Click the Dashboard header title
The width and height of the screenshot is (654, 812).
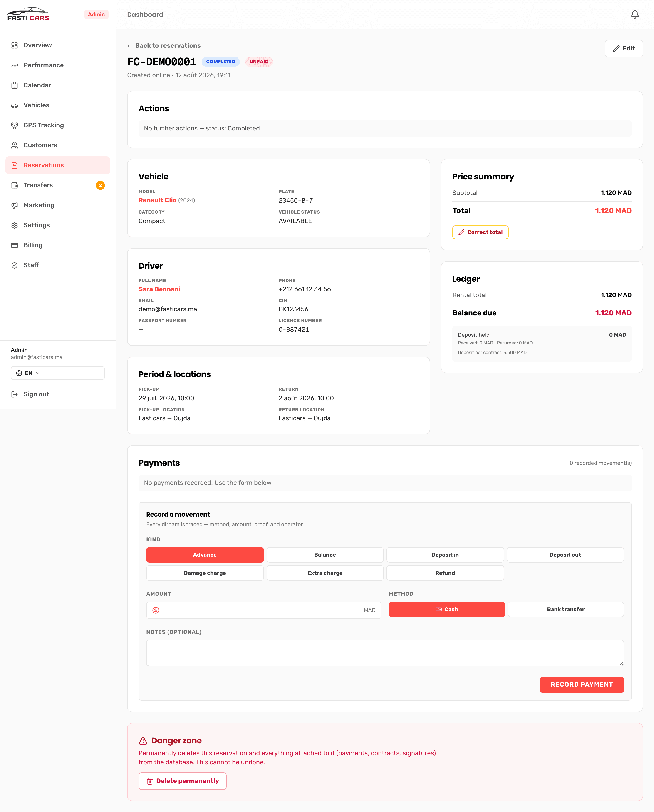pos(145,14)
